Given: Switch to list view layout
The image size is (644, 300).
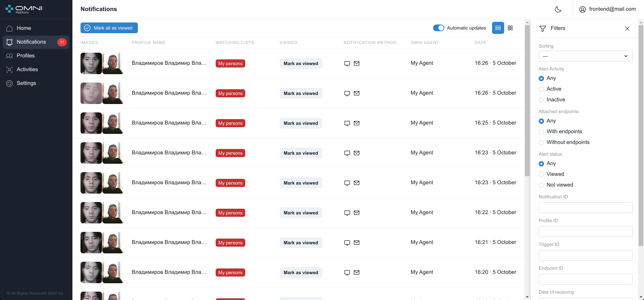Looking at the screenshot, I should click(498, 28).
